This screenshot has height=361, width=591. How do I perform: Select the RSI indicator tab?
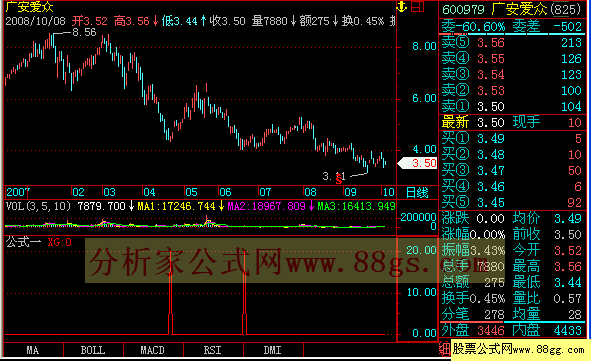click(x=213, y=350)
